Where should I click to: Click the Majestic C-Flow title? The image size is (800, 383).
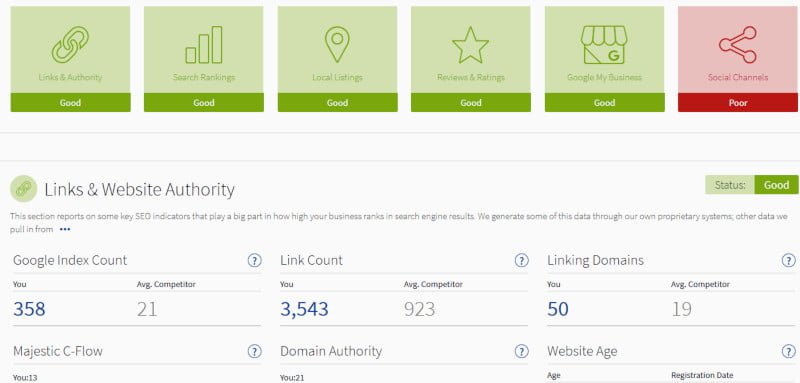pyautogui.click(x=58, y=351)
